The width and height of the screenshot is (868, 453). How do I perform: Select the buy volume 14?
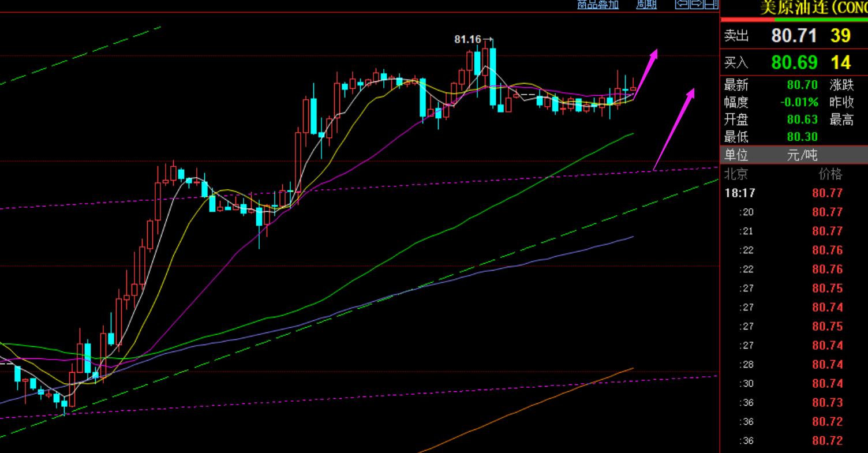click(840, 62)
